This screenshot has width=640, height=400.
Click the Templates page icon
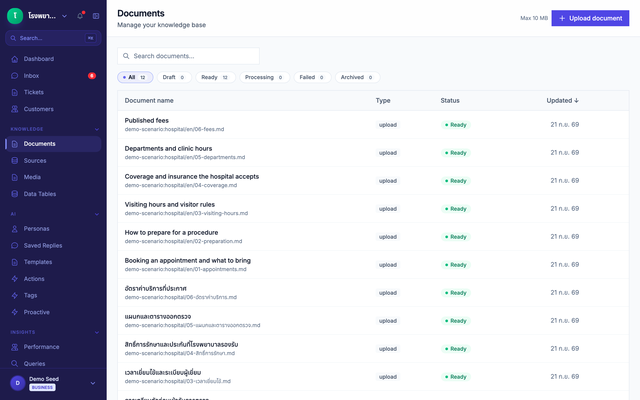tap(15, 262)
